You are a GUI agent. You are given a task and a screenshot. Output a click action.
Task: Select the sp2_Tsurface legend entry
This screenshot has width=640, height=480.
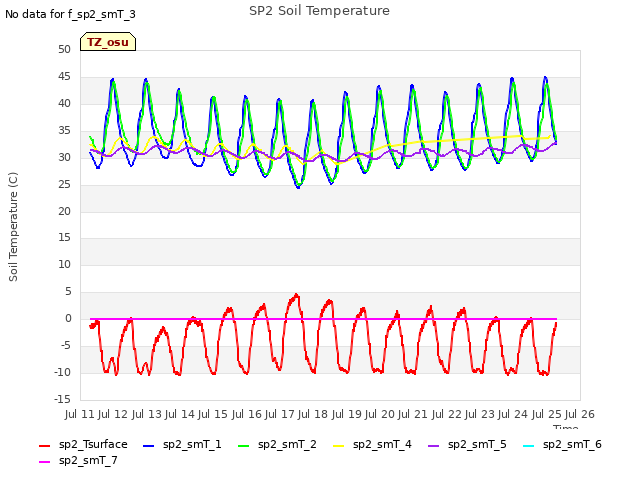point(83,444)
